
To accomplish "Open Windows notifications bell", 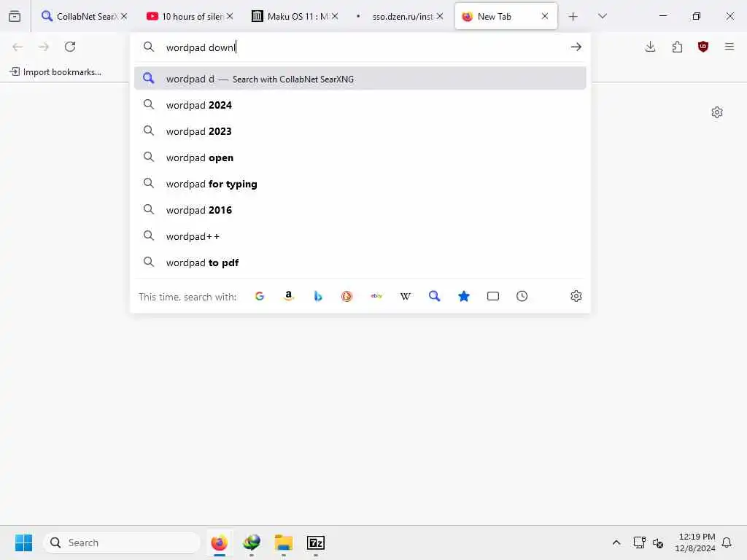I will coord(727,542).
